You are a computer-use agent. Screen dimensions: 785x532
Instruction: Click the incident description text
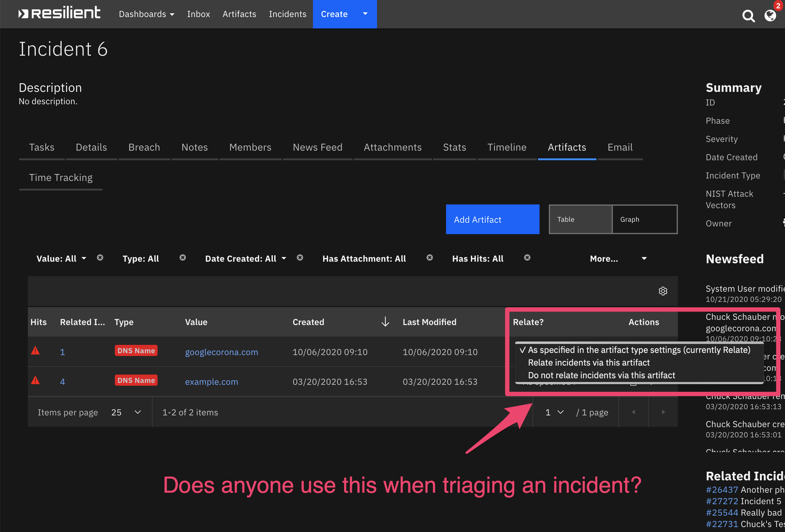tap(48, 101)
